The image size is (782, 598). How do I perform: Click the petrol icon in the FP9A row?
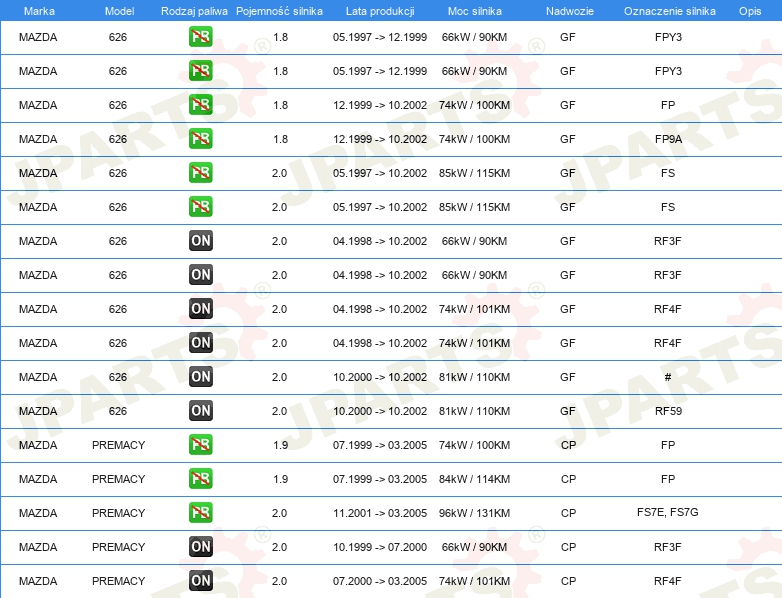pyautogui.click(x=200, y=138)
